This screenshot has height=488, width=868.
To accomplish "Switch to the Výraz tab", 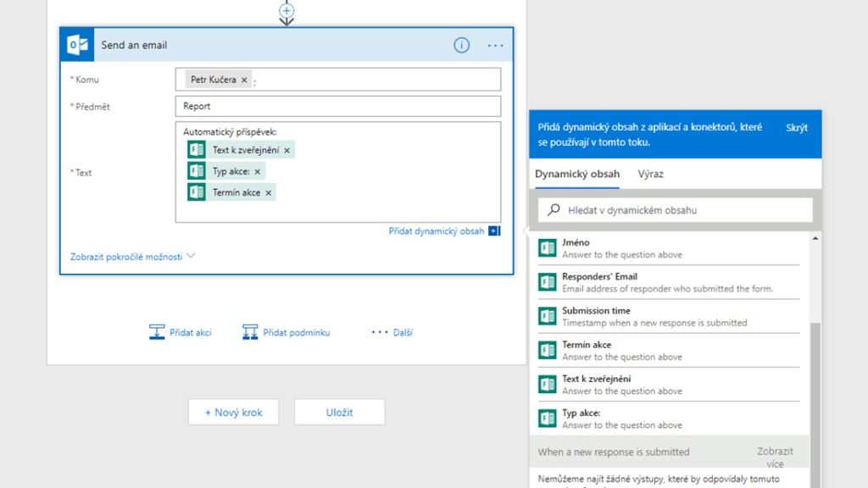I will pyautogui.click(x=650, y=174).
